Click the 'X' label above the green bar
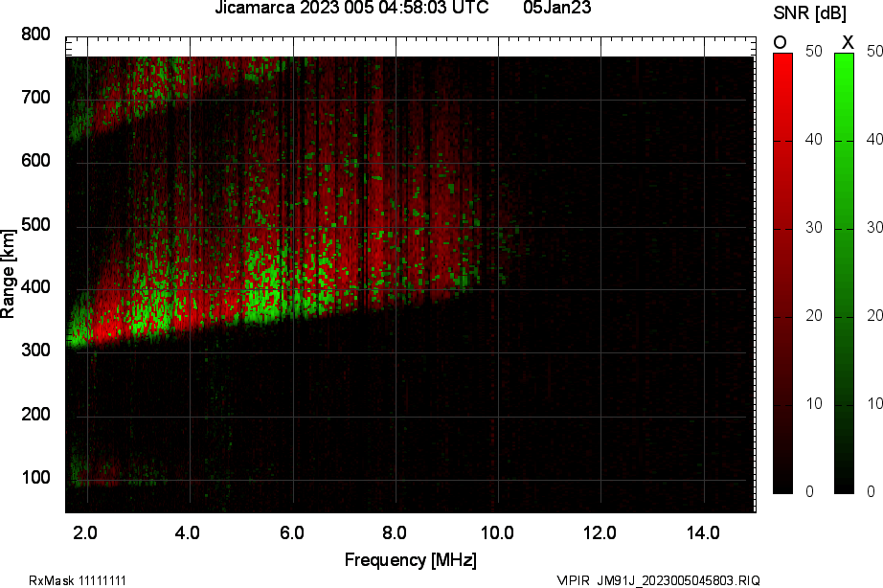883x588 pixels. (x=848, y=42)
